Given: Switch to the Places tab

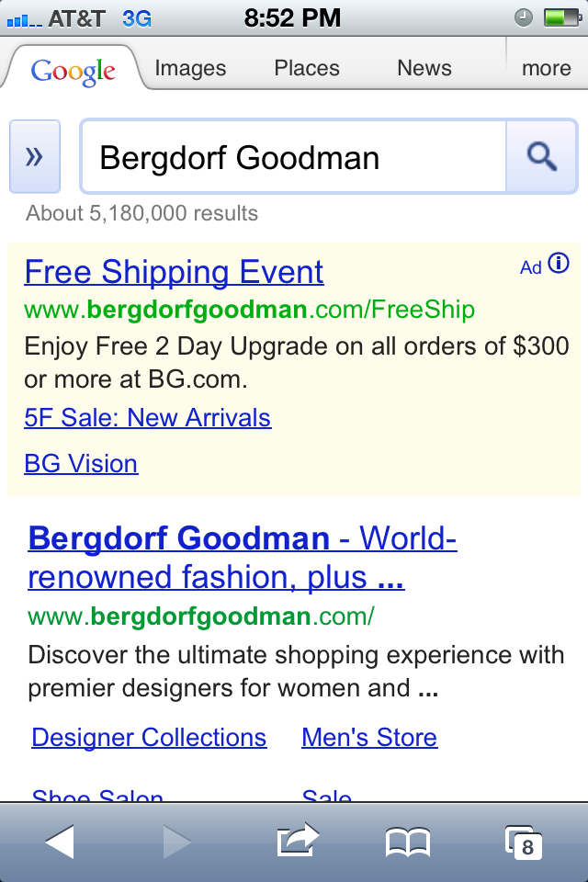Looking at the screenshot, I should coord(307,68).
